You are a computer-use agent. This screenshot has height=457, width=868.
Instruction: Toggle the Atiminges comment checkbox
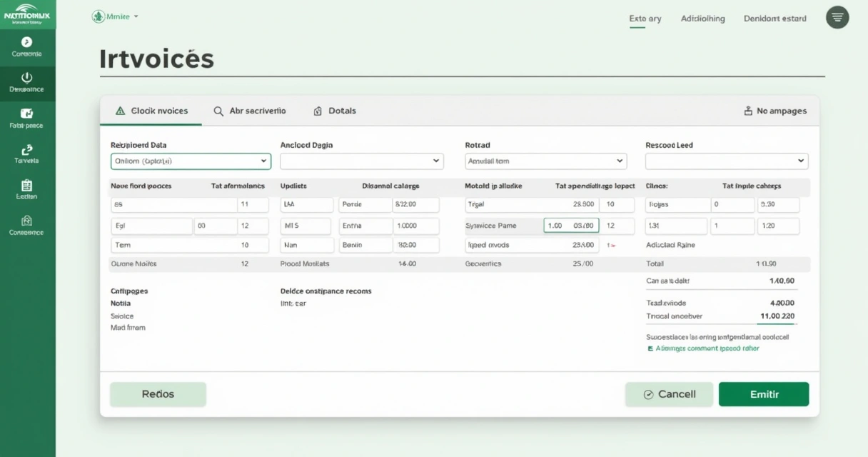(650, 349)
